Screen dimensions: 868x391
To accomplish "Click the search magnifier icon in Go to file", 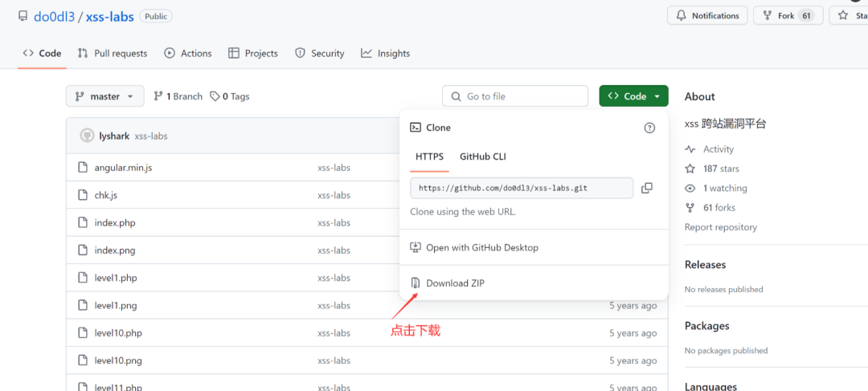I will tap(457, 96).
